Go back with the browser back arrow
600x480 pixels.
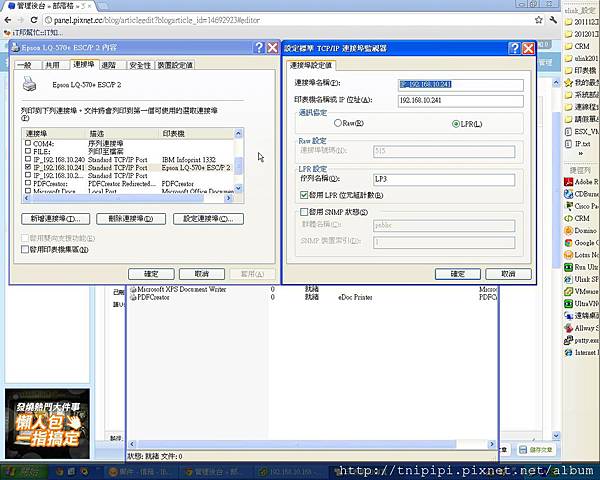pos(8,20)
